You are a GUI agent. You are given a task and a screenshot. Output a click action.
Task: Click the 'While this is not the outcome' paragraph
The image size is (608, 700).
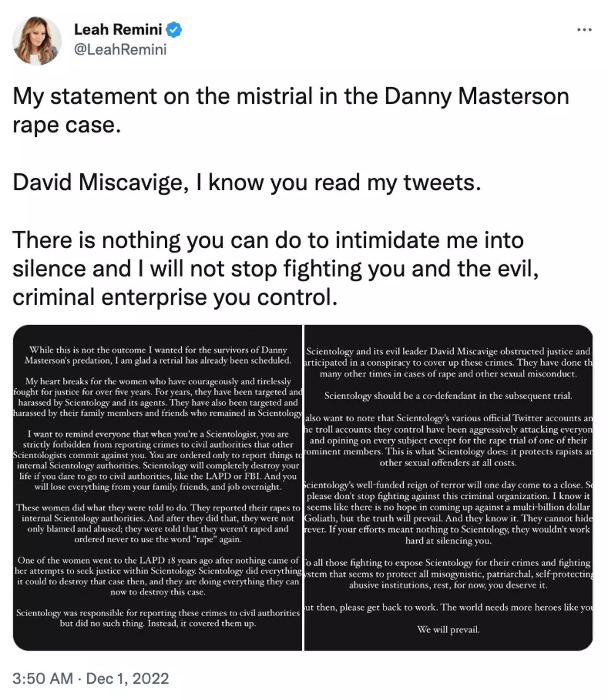157,355
